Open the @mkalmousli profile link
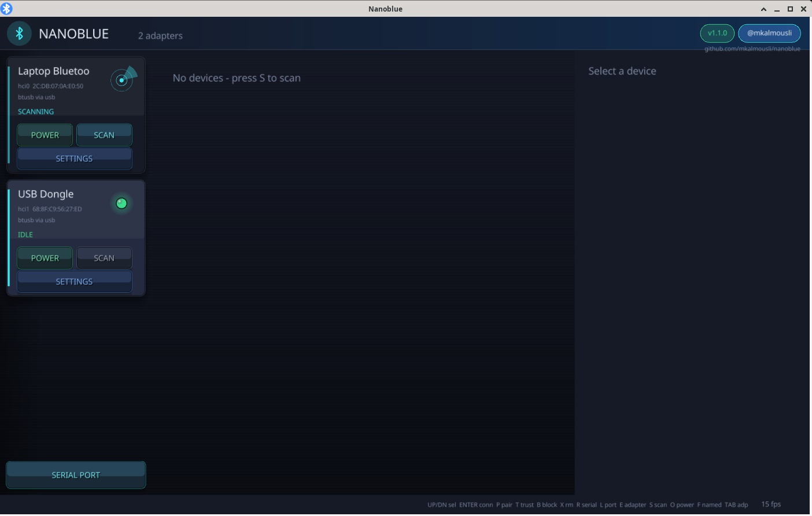The image size is (812, 516). point(769,33)
